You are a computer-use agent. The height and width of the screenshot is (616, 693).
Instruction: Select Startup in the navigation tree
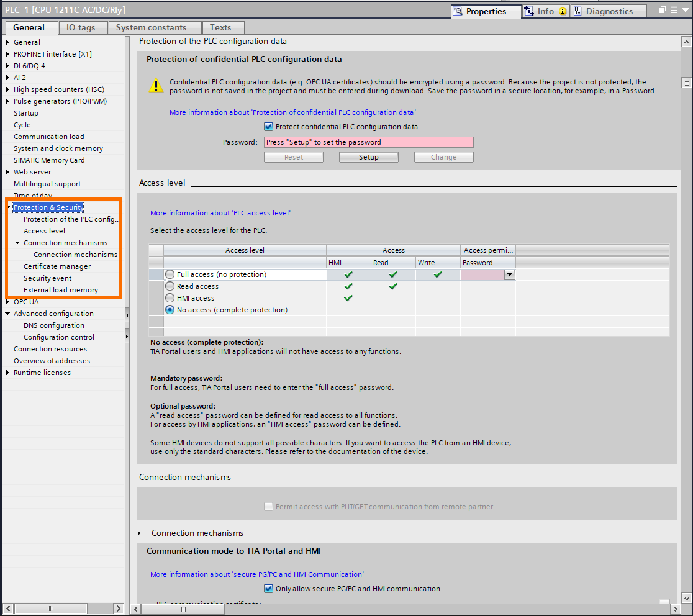(x=26, y=113)
